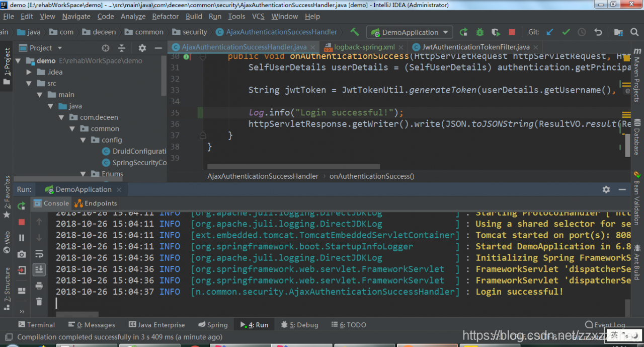This screenshot has width=644, height=347.
Task: Rerun DemoApplication from the Run panel
Action: (22, 205)
